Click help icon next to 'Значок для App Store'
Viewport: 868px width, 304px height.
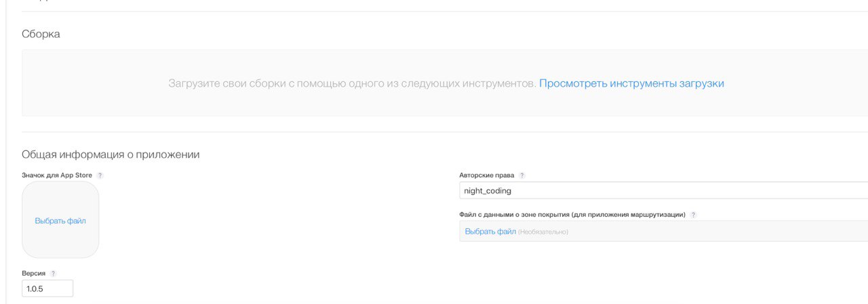[100, 175]
